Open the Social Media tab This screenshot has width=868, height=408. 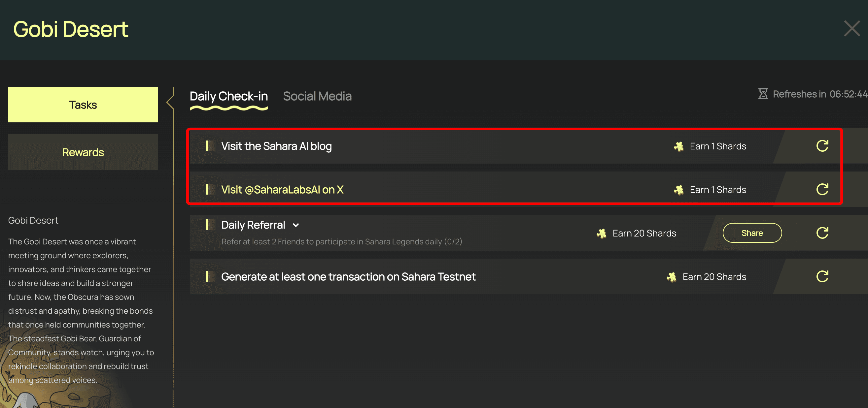coord(317,96)
